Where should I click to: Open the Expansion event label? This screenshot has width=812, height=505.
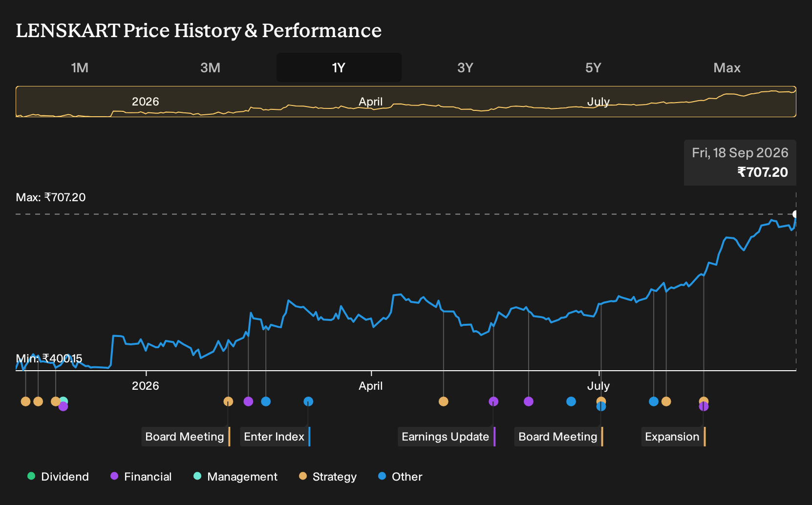click(673, 437)
